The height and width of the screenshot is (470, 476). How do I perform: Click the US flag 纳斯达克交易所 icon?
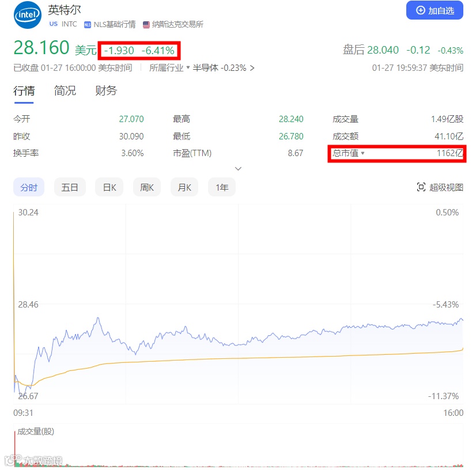146,25
